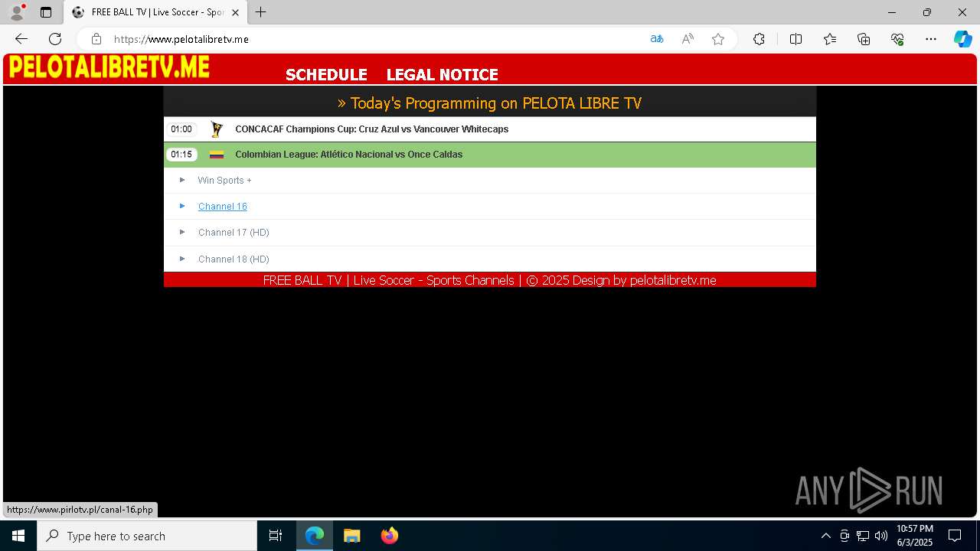Click the 01:15 time badge
This screenshot has width=980, height=551.
point(181,155)
